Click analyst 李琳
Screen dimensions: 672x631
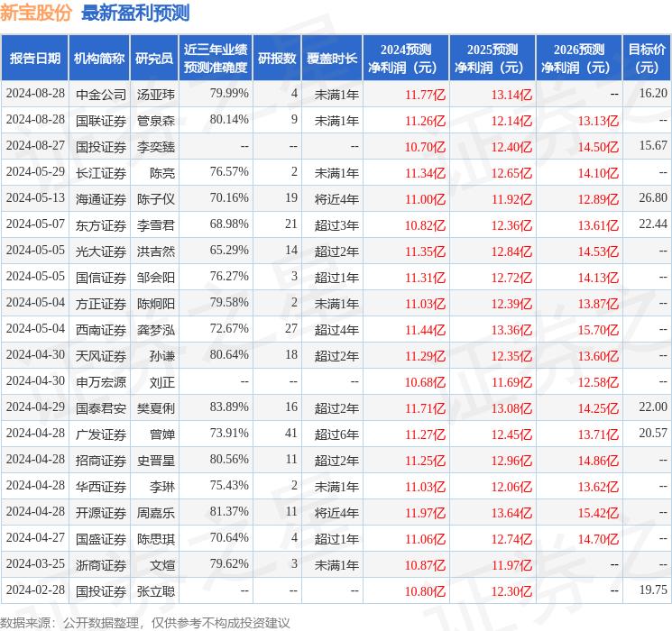(x=162, y=487)
